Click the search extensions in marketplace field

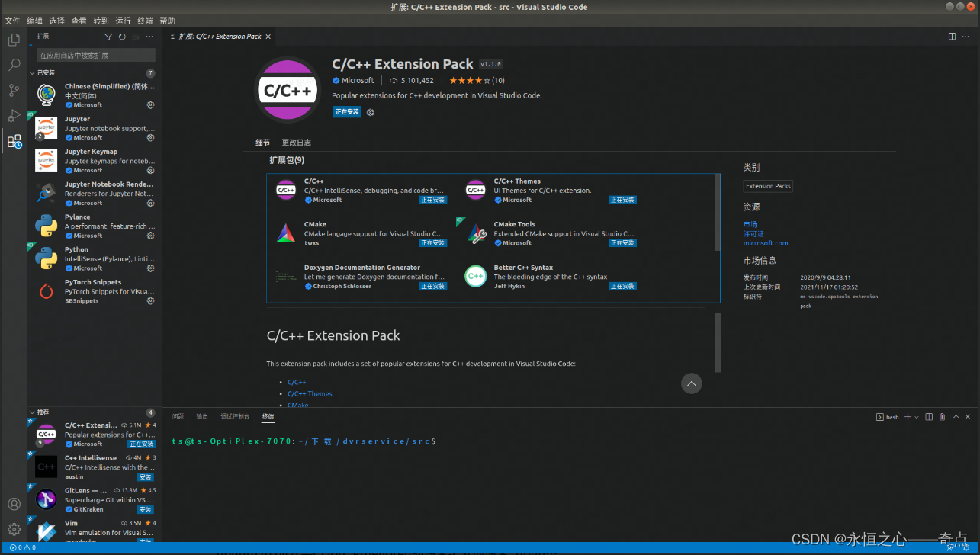tap(96, 55)
